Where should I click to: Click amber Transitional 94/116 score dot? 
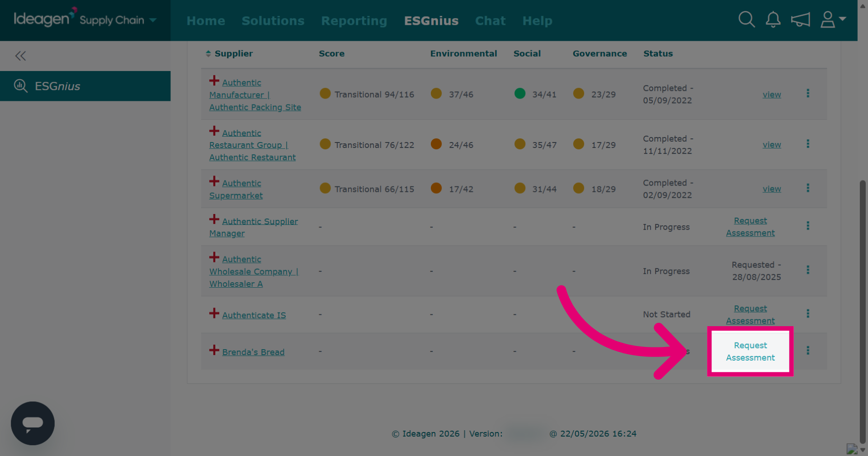pos(325,94)
